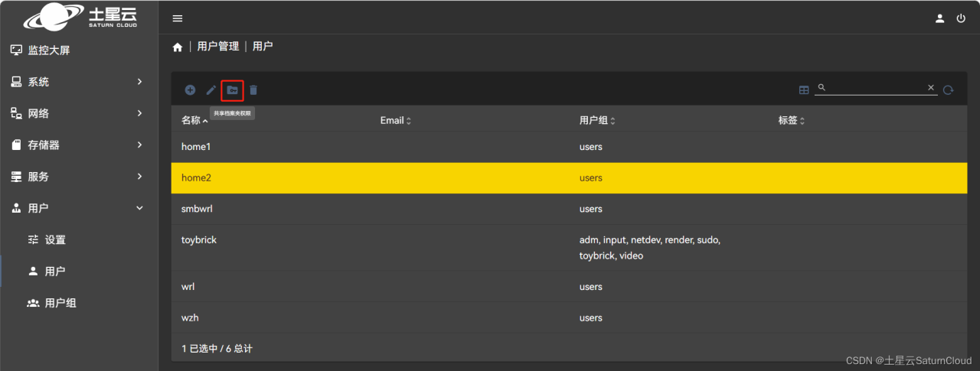Image resolution: width=980 pixels, height=371 pixels.
Task: Open shared folder permissions icon
Action: click(232, 90)
